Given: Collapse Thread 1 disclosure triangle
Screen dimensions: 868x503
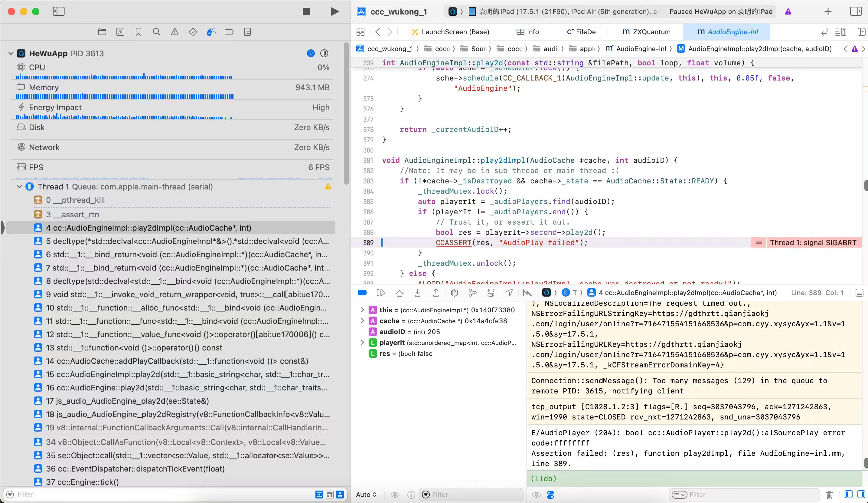Looking at the screenshot, I should [19, 186].
